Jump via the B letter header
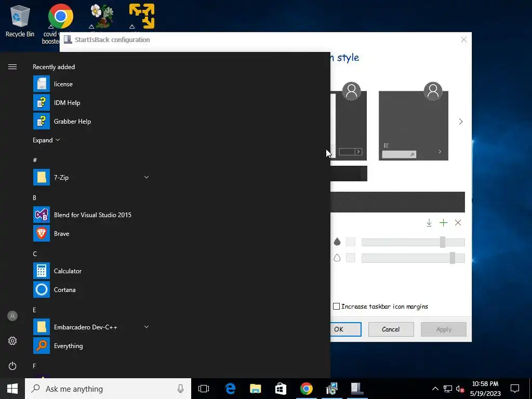 (x=34, y=198)
